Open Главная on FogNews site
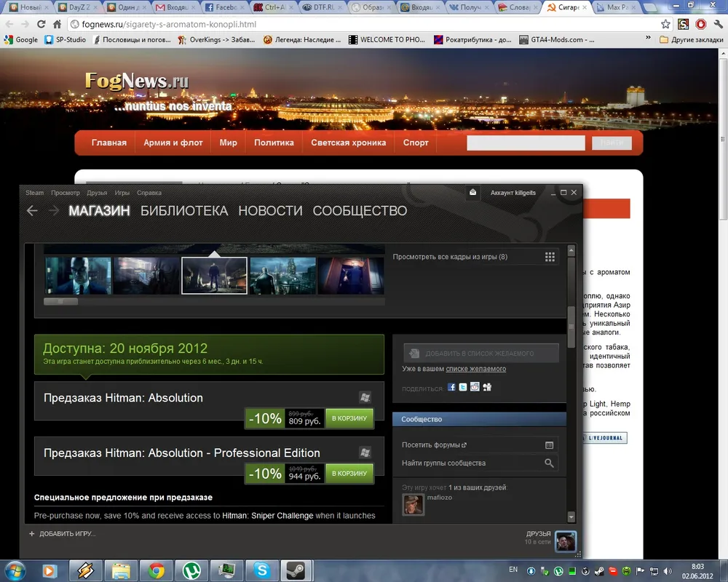 coord(108,143)
